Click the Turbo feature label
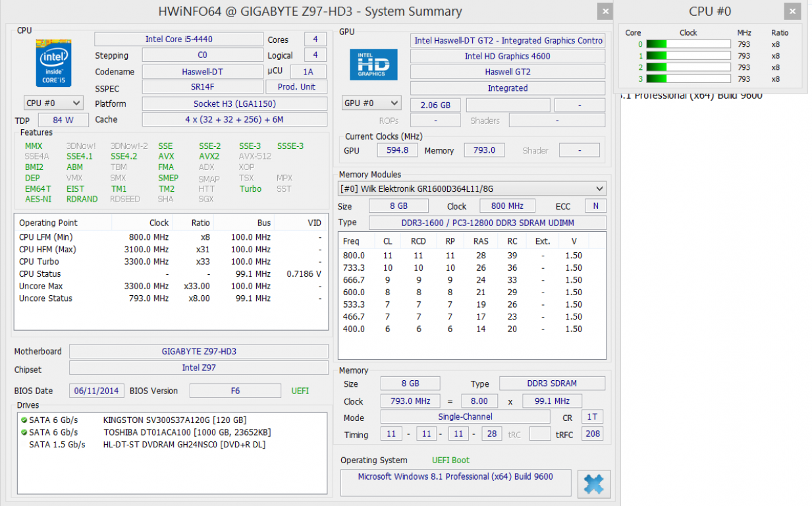The image size is (812, 506). point(250,188)
